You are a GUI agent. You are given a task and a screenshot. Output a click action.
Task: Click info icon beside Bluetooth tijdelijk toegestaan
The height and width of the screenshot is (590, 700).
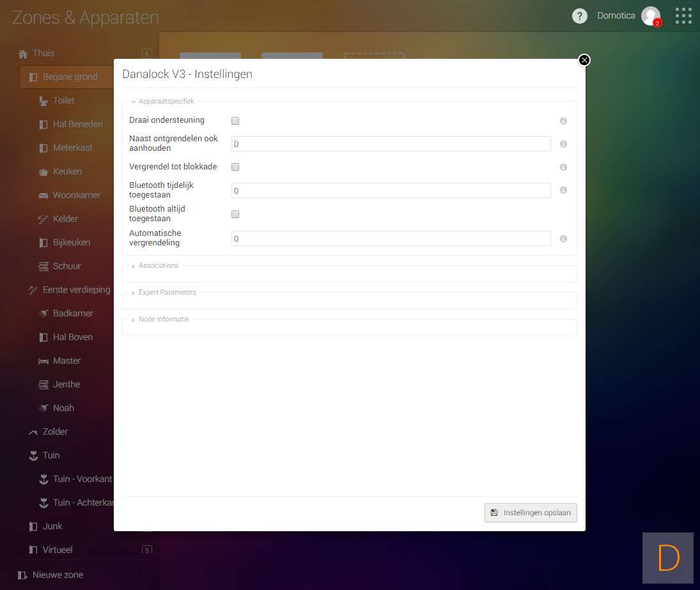click(563, 190)
